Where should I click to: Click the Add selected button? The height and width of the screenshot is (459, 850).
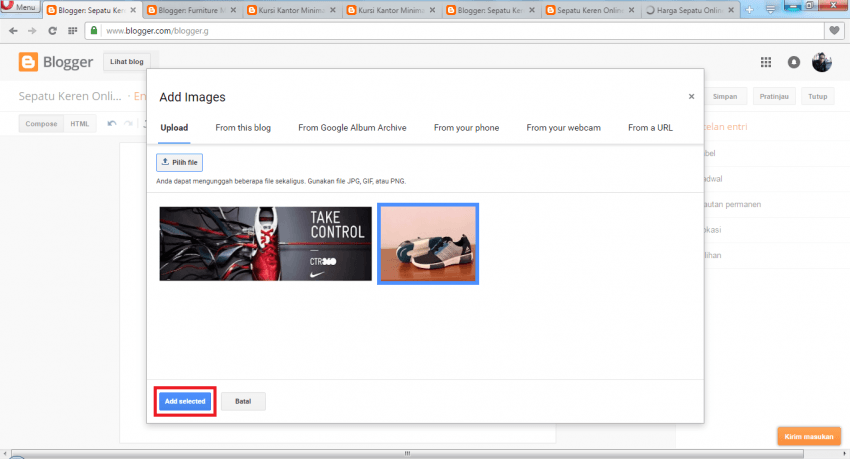[x=185, y=402]
